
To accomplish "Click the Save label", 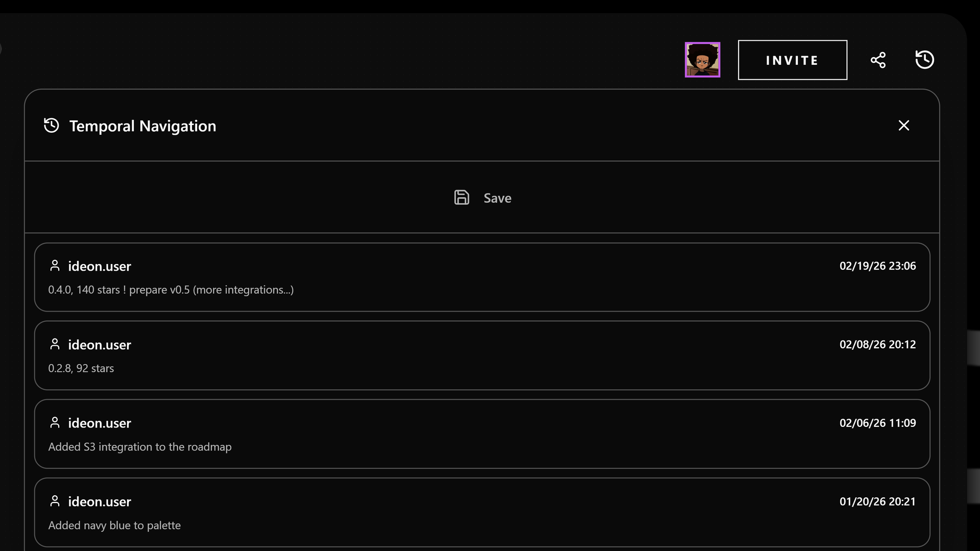I will pos(497,198).
